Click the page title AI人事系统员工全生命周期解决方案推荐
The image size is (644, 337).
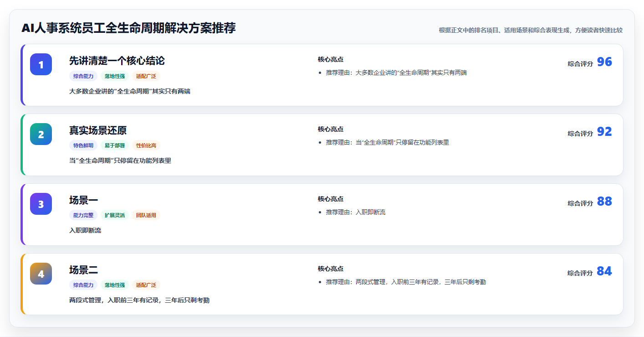tap(128, 28)
